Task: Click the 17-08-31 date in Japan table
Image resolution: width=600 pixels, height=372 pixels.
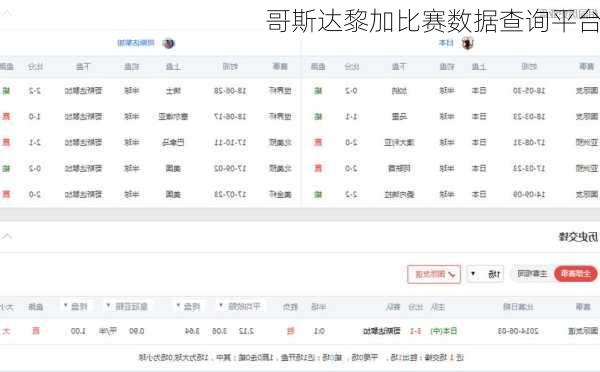Action: click(529, 143)
